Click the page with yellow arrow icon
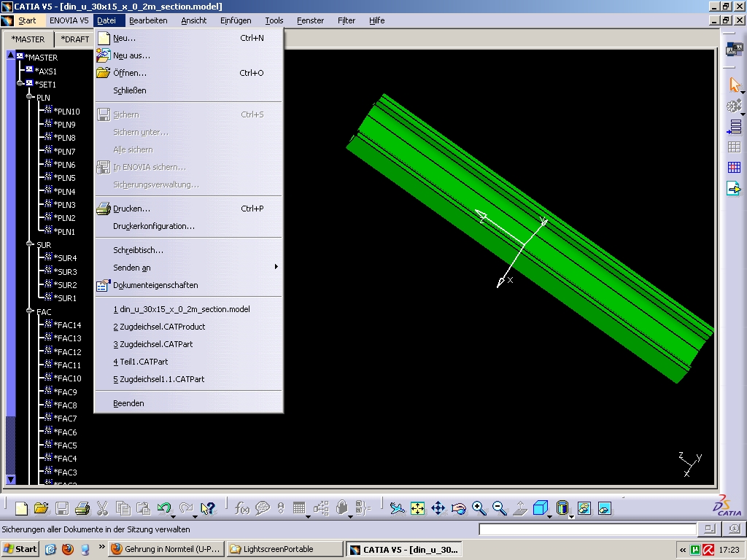 pos(734,188)
